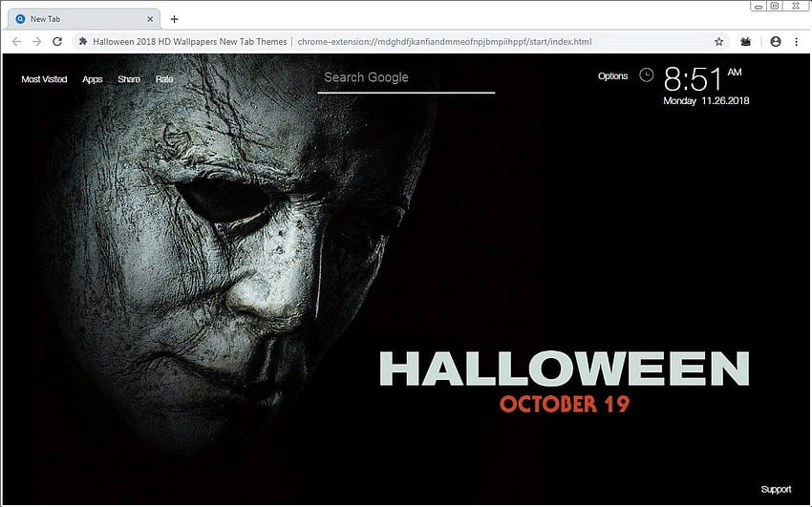
Task: Click the chrome-extension URL in the address bar
Action: (x=444, y=41)
